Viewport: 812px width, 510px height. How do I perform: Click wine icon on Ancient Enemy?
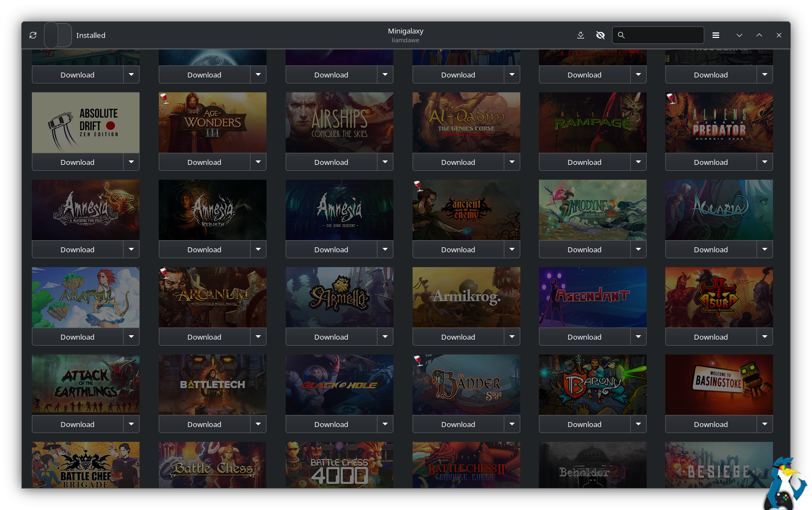point(418,186)
